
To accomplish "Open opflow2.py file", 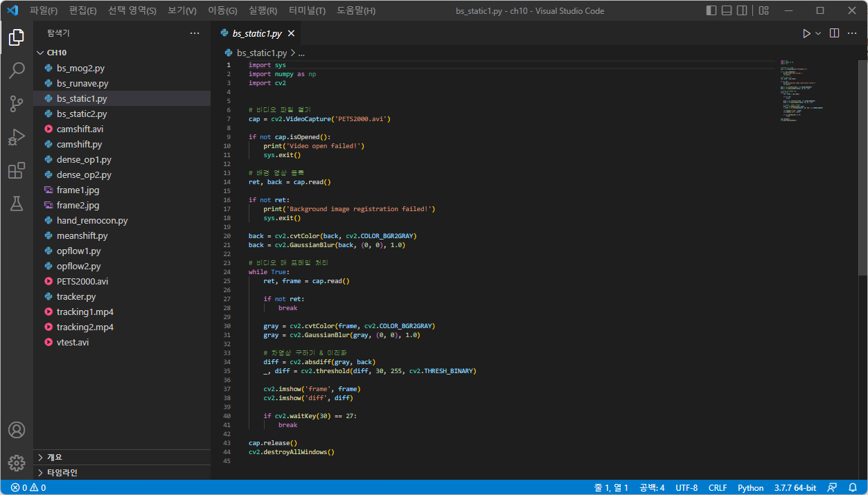I will (x=122, y=266).
